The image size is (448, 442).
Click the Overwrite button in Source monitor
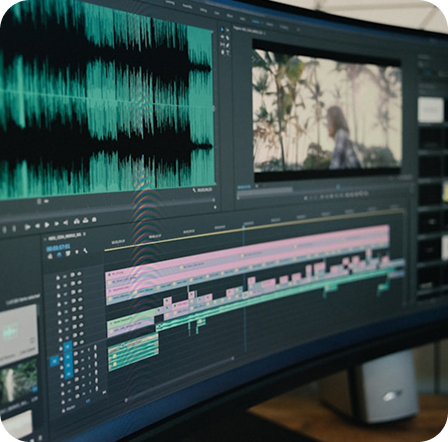coord(85,220)
